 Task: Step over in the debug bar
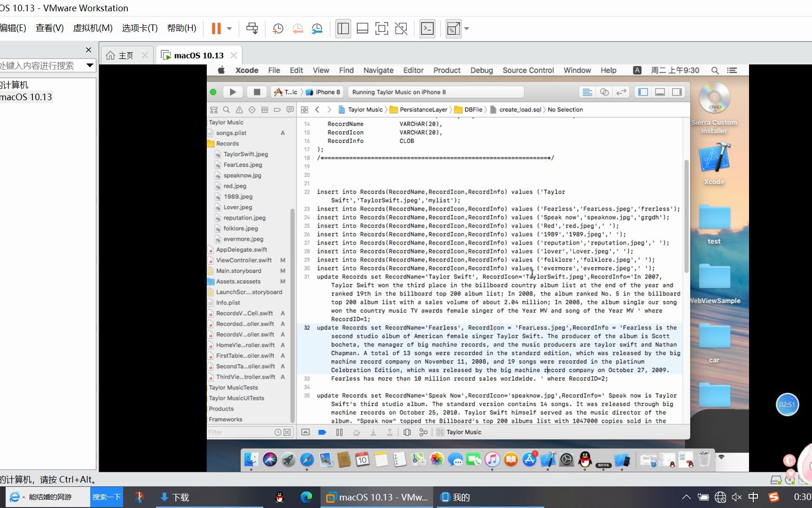coord(356,432)
